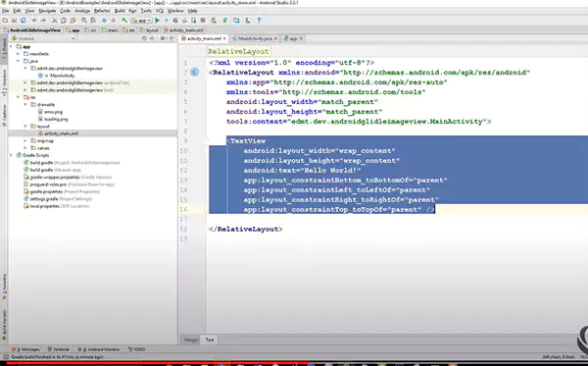Open the app run configuration dropdown
Viewport: 588px width, 366px height.
tap(141, 21)
